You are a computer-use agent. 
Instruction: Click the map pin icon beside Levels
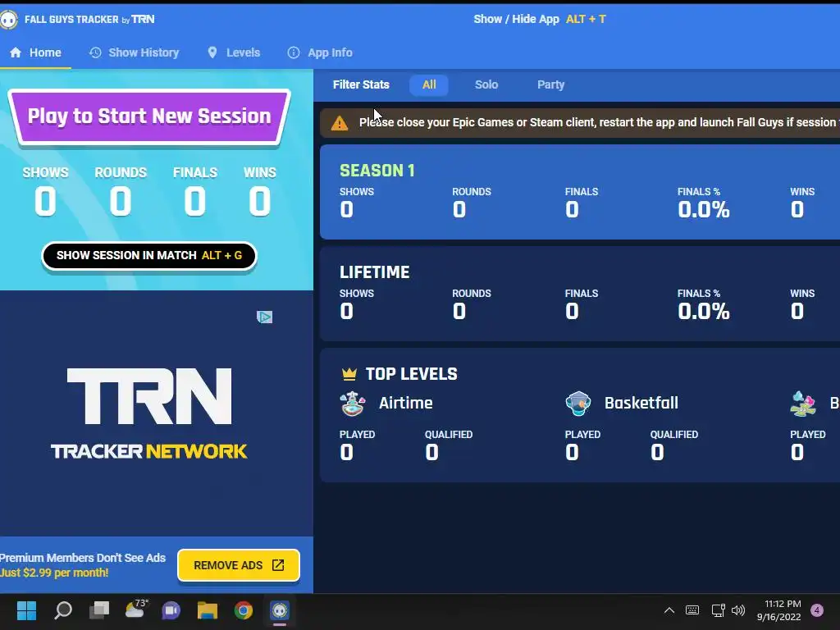tap(212, 52)
